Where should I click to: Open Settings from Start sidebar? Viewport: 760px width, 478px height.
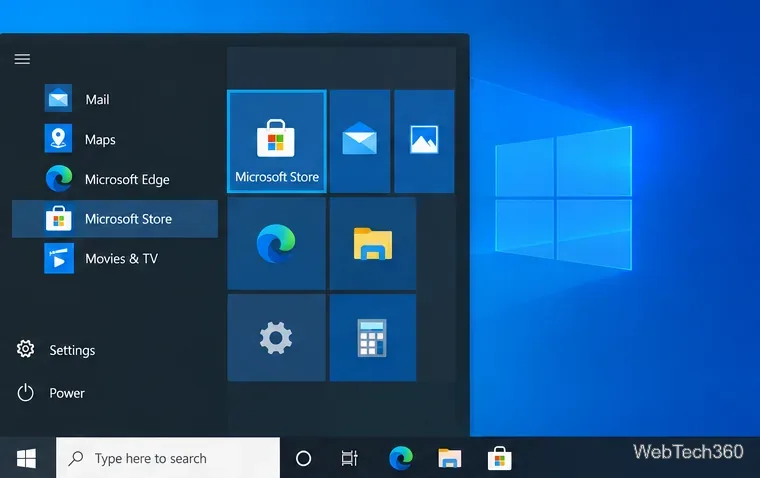point(56,350)
